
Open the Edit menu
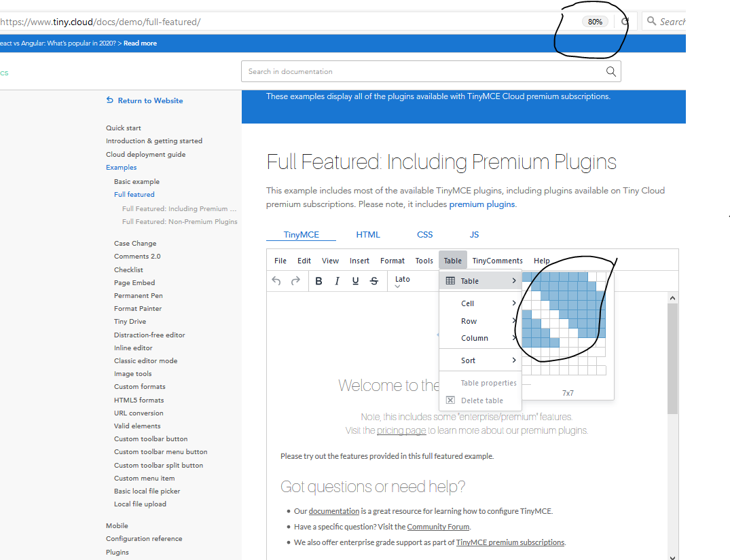[x=304, y=261]
